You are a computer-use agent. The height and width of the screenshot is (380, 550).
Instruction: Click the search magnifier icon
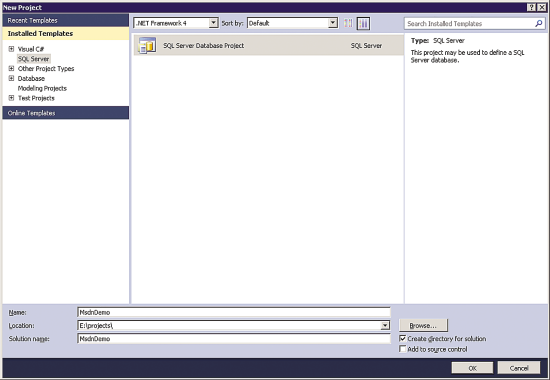[538, 24]
